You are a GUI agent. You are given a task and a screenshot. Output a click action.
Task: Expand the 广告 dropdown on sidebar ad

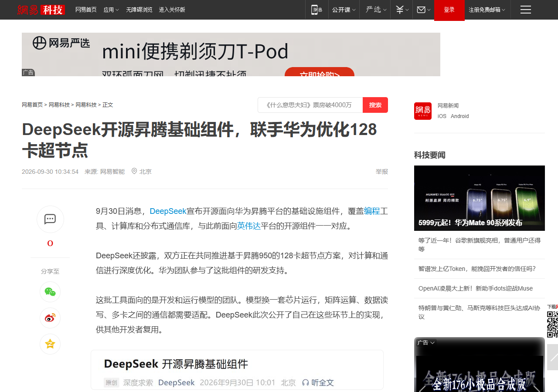click(426, 343)
